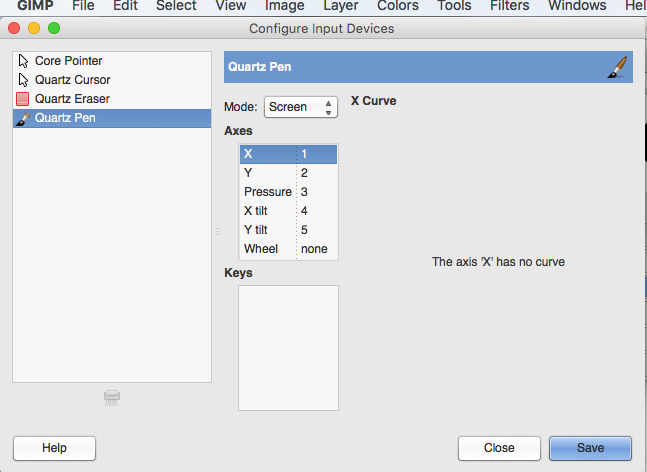
Task: Open the Filters menu
Action: (510, 6)
